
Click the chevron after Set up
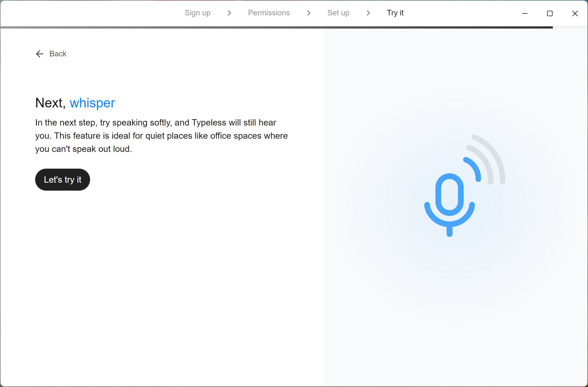click(368, 13)
